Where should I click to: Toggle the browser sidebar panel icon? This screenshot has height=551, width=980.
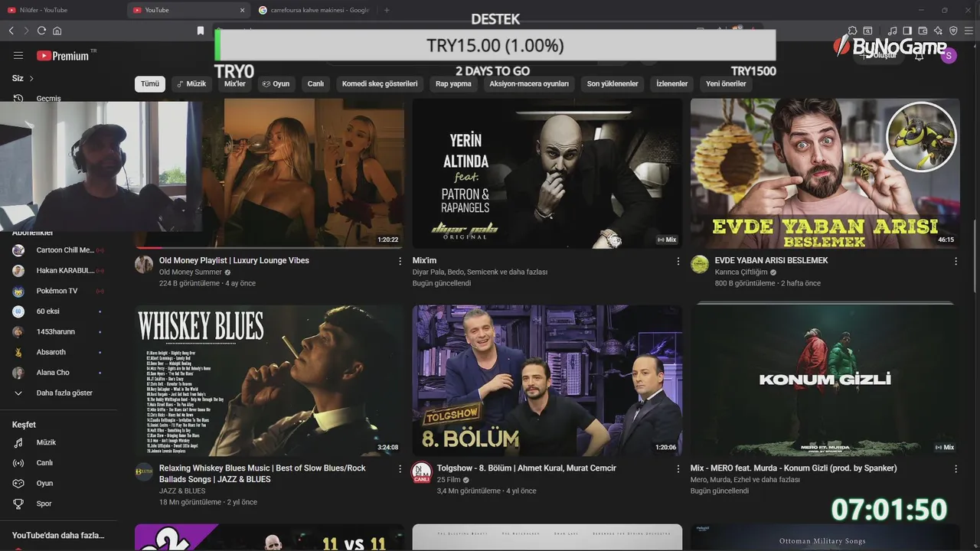(x=907, y=31)
